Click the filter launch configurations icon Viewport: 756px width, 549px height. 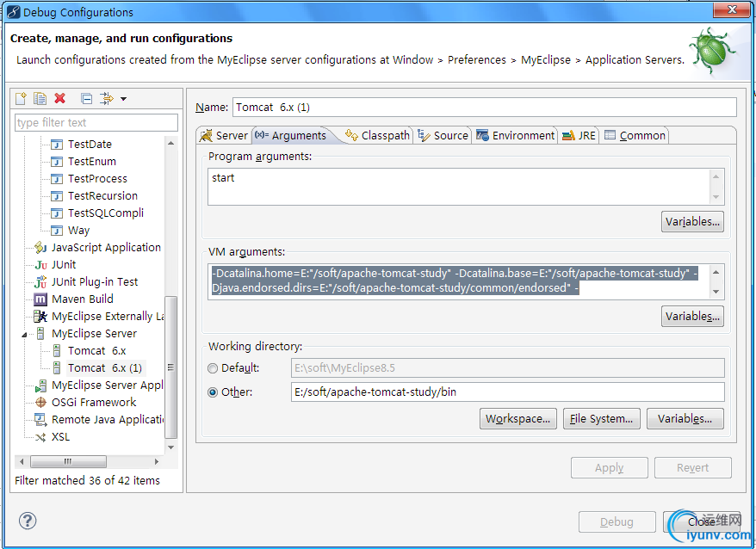(106, 99)
